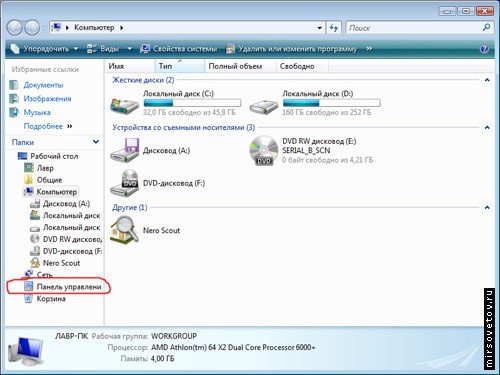Click the SERIAL_B_SCN disc label text
The width and height of the screenshot is (500, 375).
click(306, 150)
